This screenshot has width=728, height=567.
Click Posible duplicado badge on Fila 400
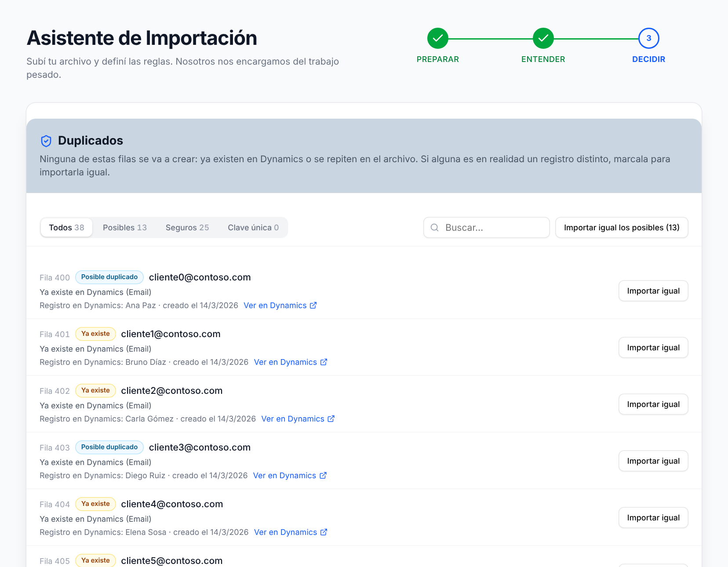109,277
